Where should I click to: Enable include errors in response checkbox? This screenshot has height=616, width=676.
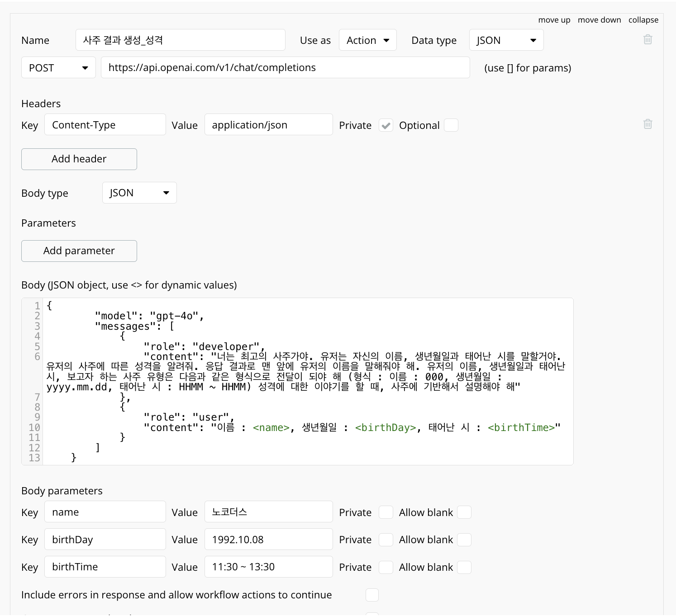[371, 595]
